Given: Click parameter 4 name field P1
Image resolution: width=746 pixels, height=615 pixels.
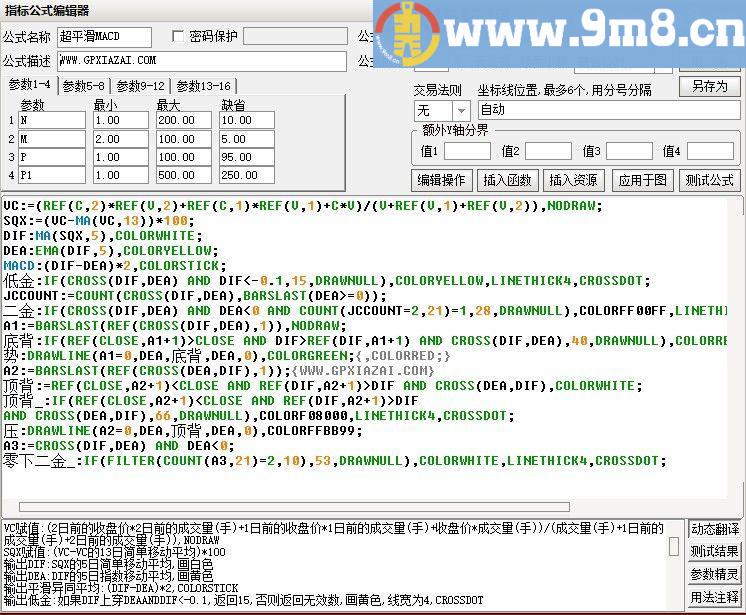Looking at the screenshot, I should pyautogui.click(x=52, y=175).
